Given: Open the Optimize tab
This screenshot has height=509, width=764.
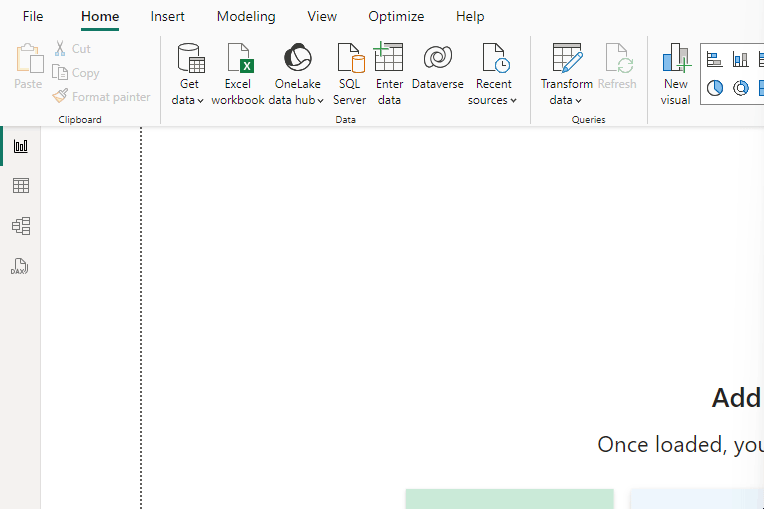Looking at the screenshot, I should coord(396,17).
